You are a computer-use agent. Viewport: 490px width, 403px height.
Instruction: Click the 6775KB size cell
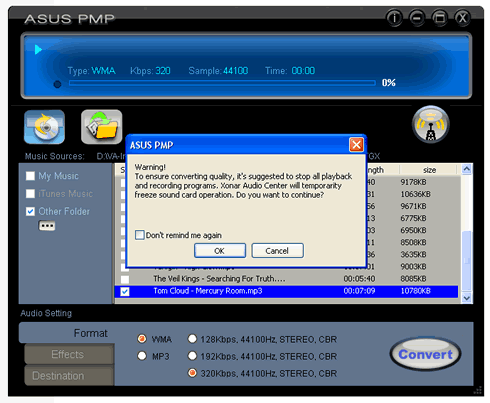tap(413, 218)
